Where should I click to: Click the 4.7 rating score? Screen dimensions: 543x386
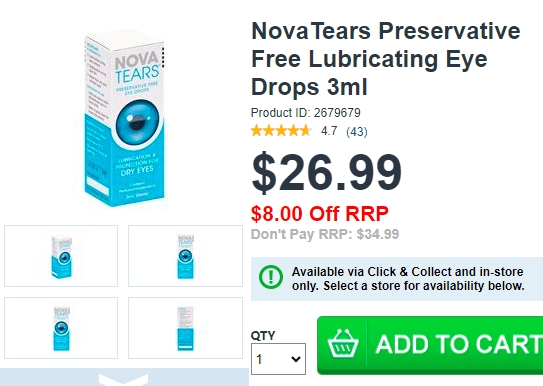(329, 131)
